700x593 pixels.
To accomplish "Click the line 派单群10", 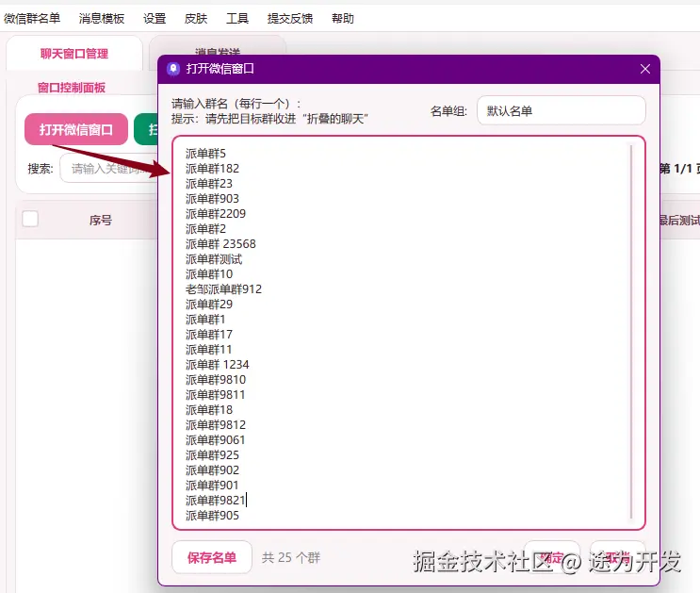I will tap(209, 274).
